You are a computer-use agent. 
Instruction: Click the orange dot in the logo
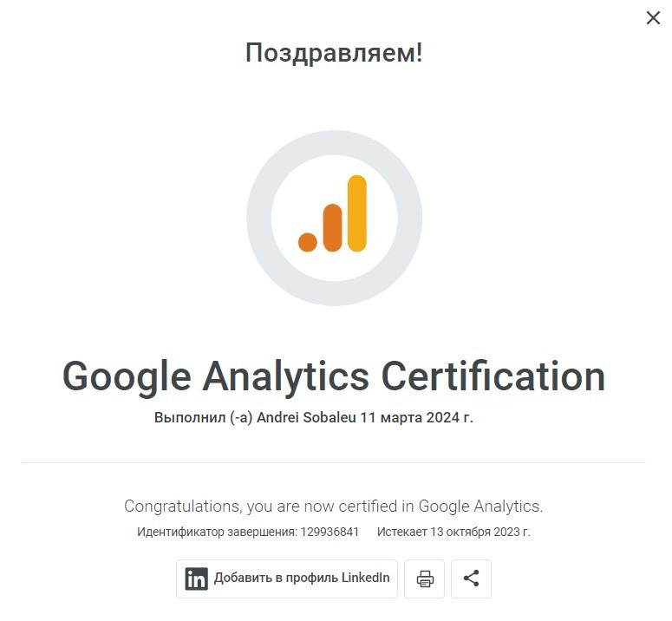click(x=308, y=242)
